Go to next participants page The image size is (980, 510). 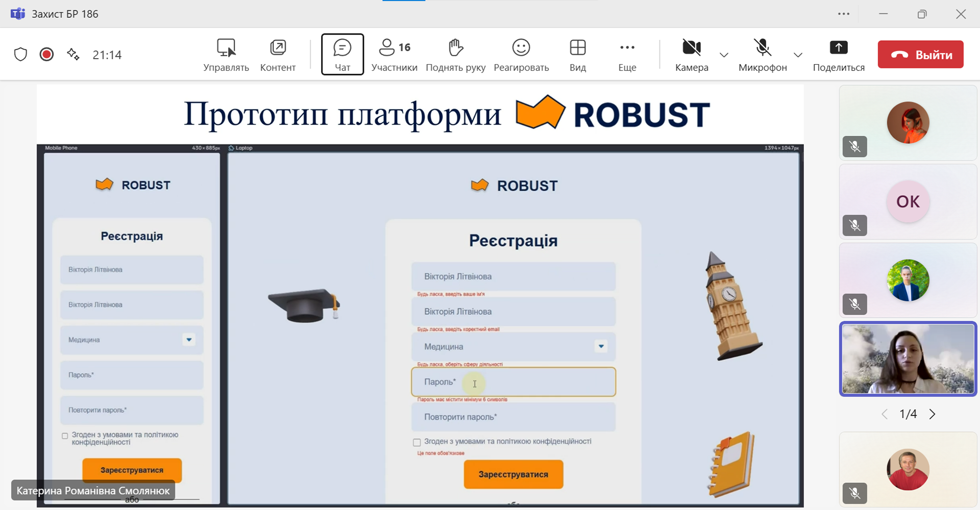932,414
